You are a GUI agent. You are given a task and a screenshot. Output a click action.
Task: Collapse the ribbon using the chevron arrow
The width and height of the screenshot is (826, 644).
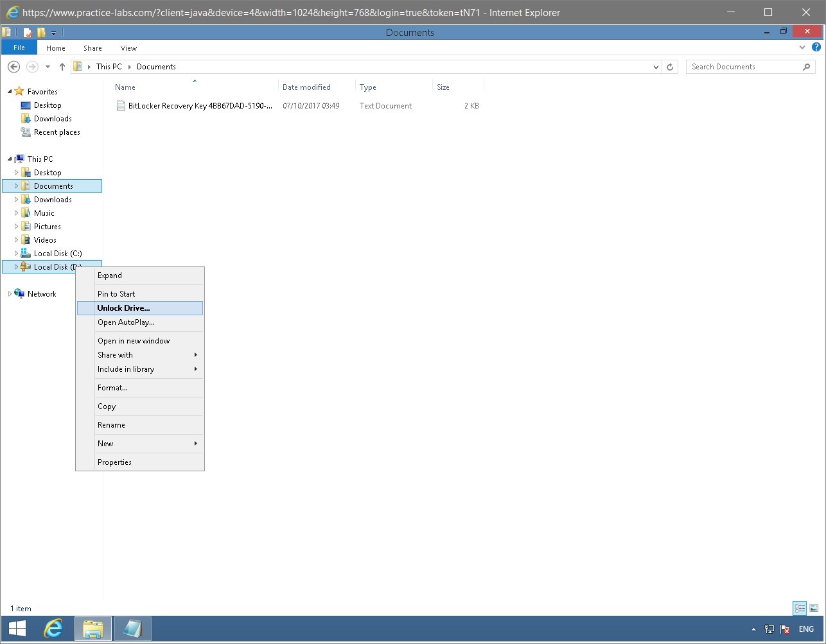tap(802, 47)
